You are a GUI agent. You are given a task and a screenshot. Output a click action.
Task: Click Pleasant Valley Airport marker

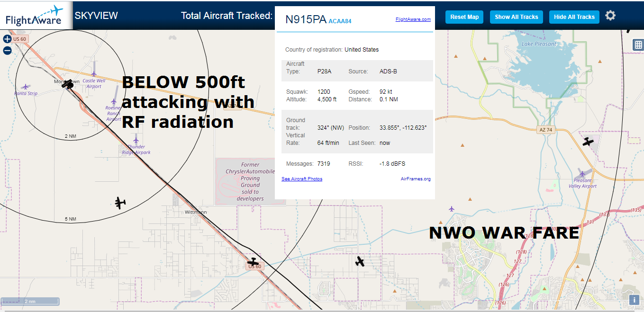582,174
